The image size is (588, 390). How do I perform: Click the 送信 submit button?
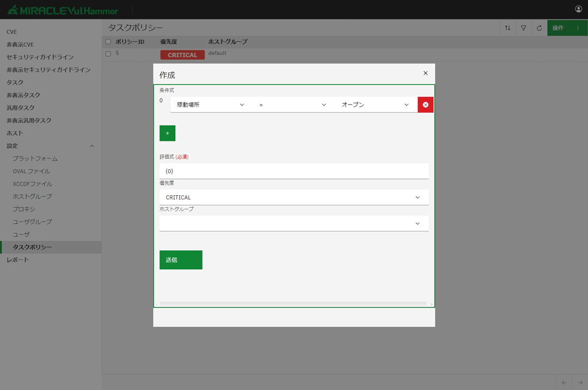181,260
